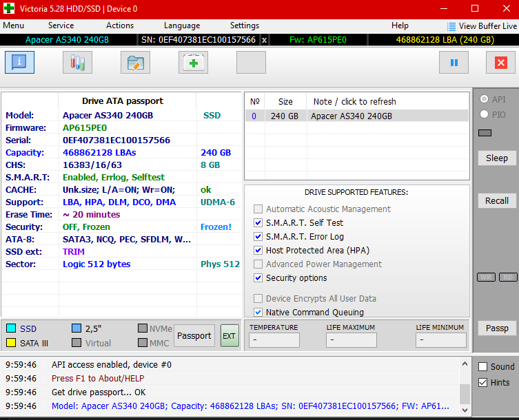Open the Service menu

(61, 25)
